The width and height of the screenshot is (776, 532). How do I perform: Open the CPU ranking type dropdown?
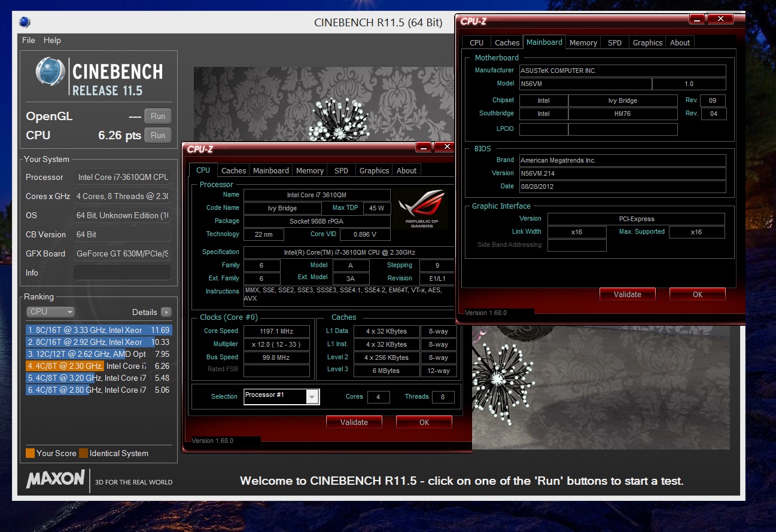coord(51,311)
